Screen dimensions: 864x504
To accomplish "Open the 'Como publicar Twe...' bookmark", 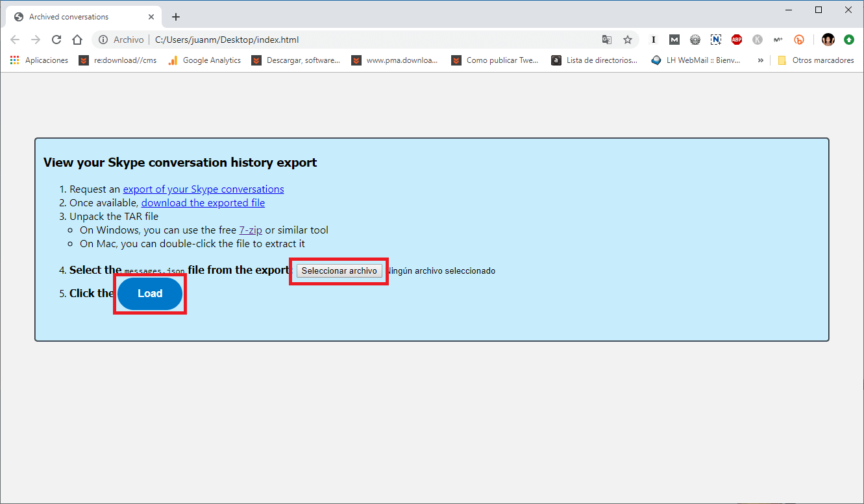I will click(x=495, y=60).
